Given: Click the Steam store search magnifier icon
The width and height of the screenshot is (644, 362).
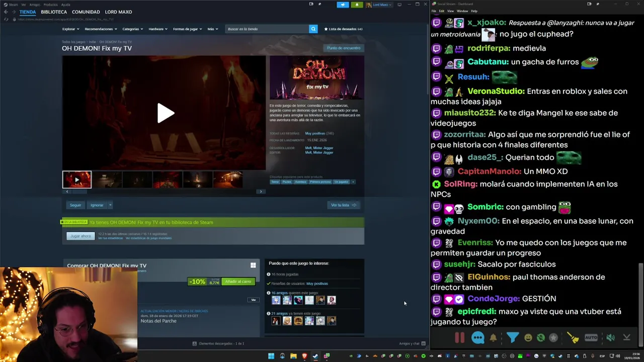Looking at the screenshot, I should [x=313, y=29].
